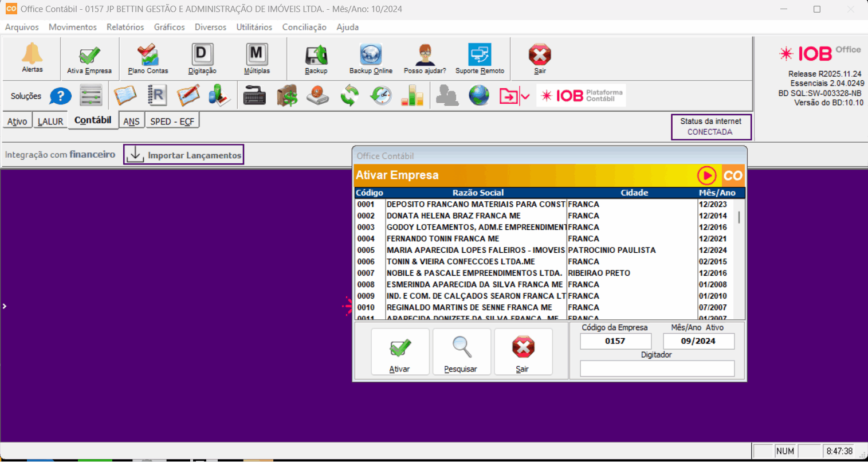Expand the pink folder dropdown arrow
The width and height of the screenshot is (868, 462).
(x=525, y=96)
